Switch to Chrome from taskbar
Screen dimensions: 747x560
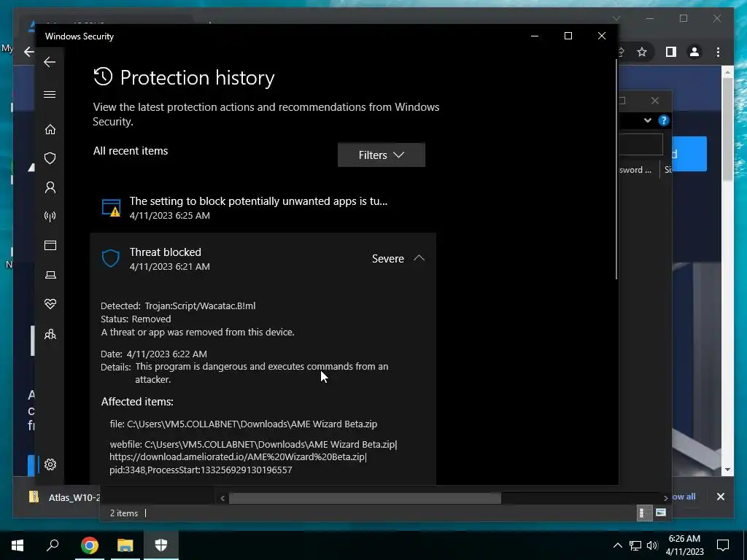(90, 545)
